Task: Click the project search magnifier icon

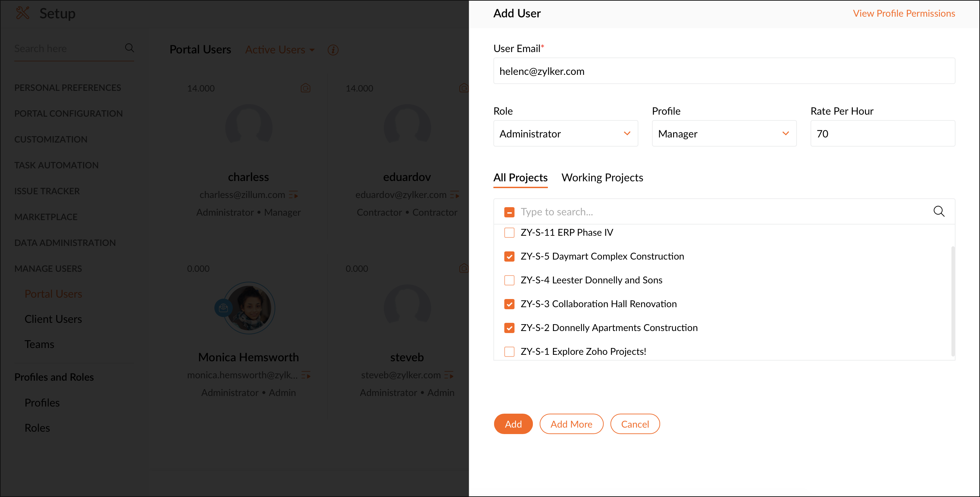Action: point(938,212)
